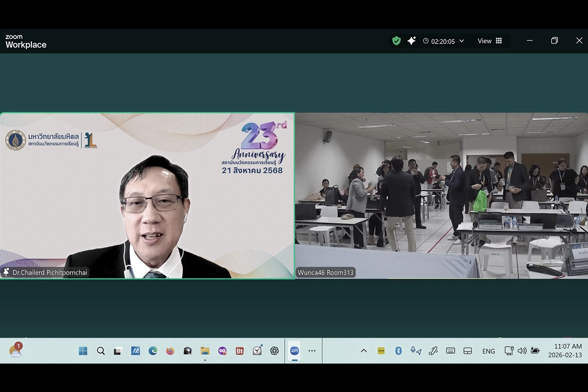The height and width of the screenshot is (392, 588).
Task: Click the green encryption shield icon
Action: [x=396, y=41]
